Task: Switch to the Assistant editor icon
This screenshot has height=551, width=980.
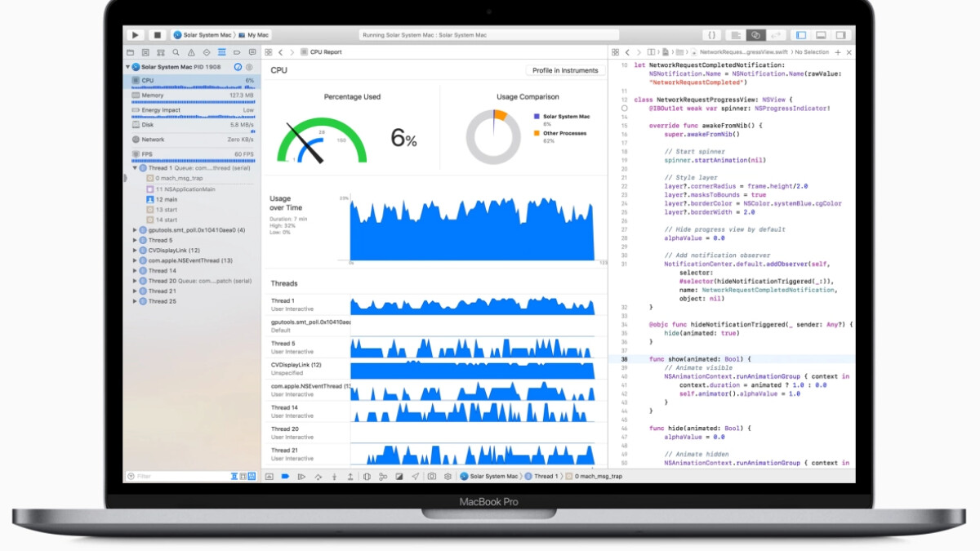Action: [x=755, y=35]
